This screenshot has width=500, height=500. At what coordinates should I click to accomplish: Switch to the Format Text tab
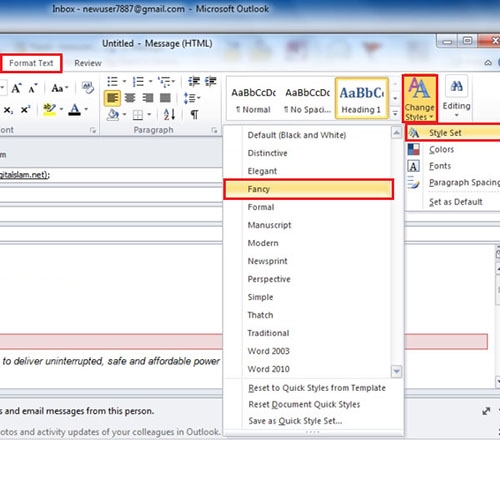point(31,63)
